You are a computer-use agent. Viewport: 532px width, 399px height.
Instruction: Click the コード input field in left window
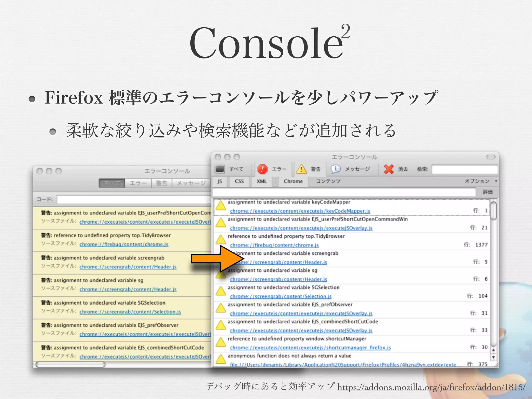point(134,199)
